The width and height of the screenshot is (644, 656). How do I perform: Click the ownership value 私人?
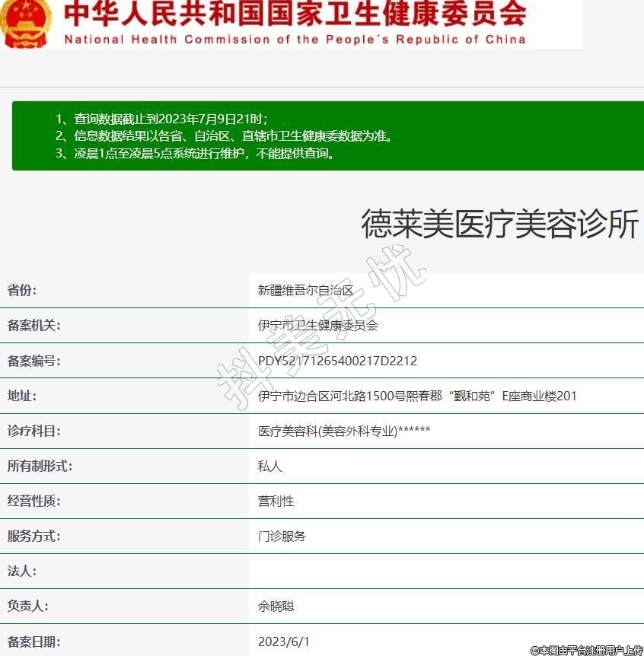270,466
